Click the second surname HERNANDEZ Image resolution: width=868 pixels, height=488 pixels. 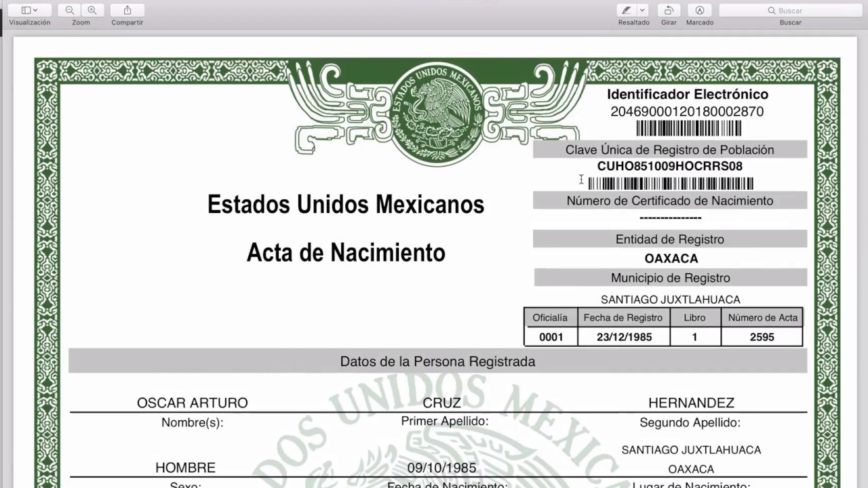pyautogui.click(x=691, y=403)
